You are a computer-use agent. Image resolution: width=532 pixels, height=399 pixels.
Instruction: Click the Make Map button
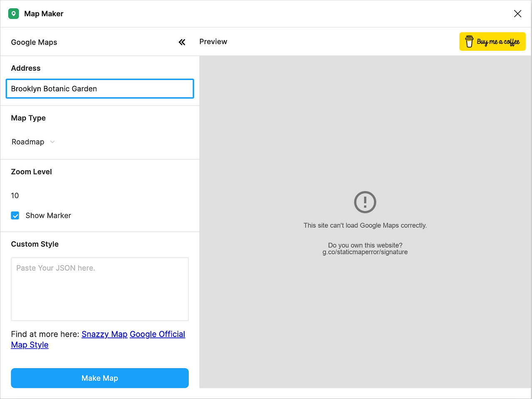pyautogui.click(x=100, y=378)
